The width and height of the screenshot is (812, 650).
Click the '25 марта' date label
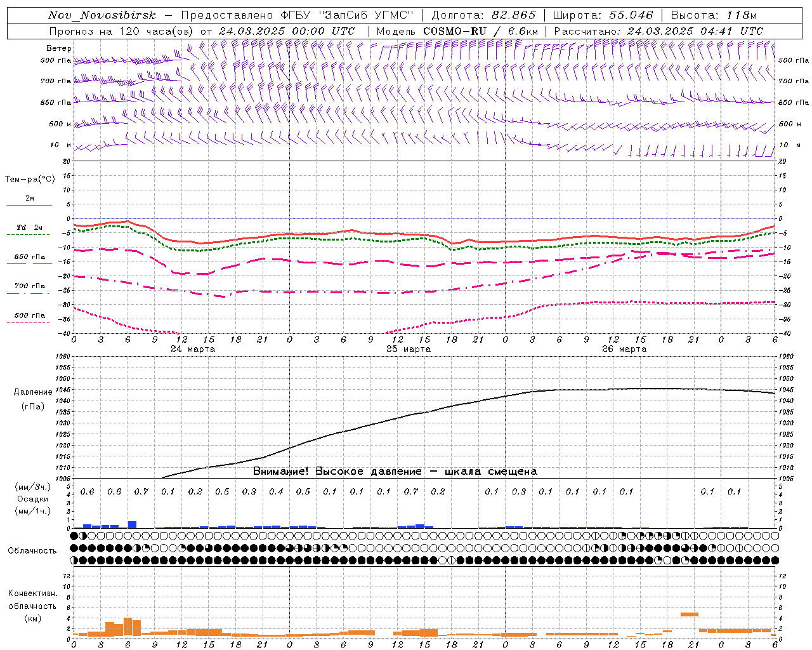point(409,349)
